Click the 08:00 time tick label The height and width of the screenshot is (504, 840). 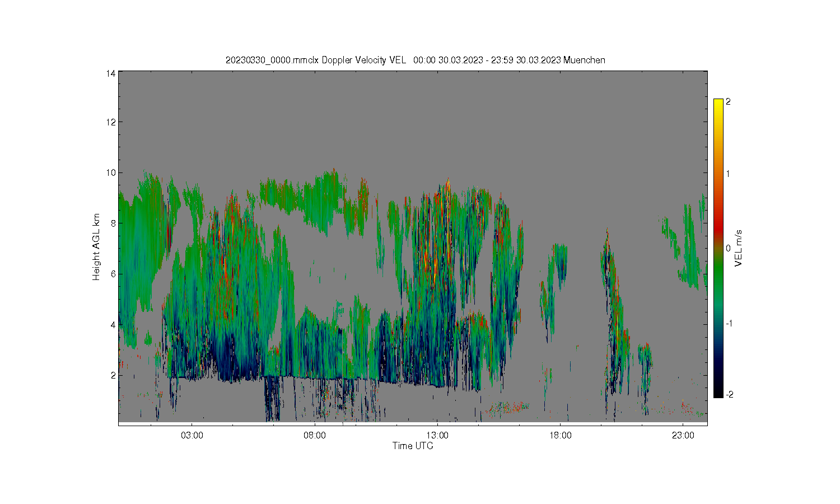click(x=315, y=436)
